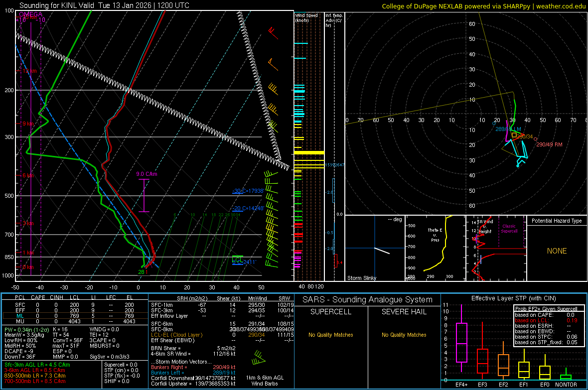
Task: Click the yellow 'NONE' hazard text
Action: [557, 251]
